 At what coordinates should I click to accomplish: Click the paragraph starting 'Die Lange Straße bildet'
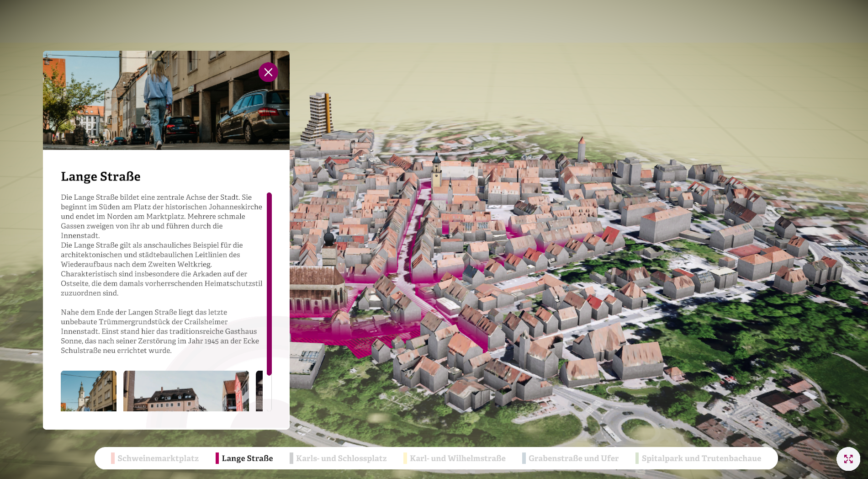tap(162, 216)
